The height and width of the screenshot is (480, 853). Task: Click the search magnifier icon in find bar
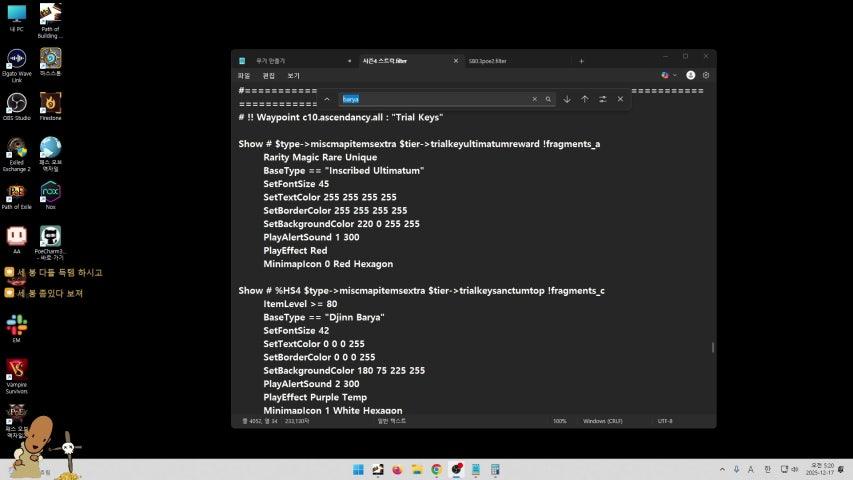click(x=548, y=99)
